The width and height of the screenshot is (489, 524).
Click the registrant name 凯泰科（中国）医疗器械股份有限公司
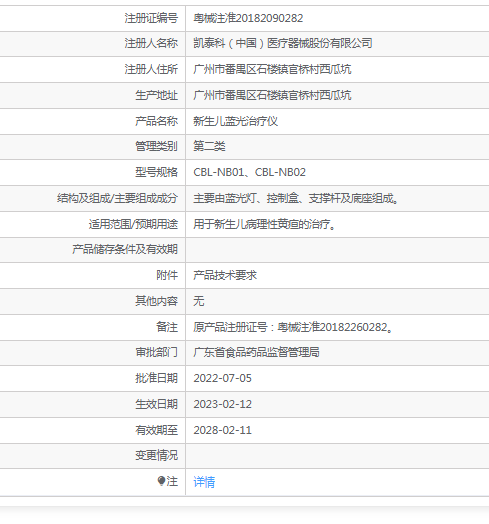click(x=283, y=43)
